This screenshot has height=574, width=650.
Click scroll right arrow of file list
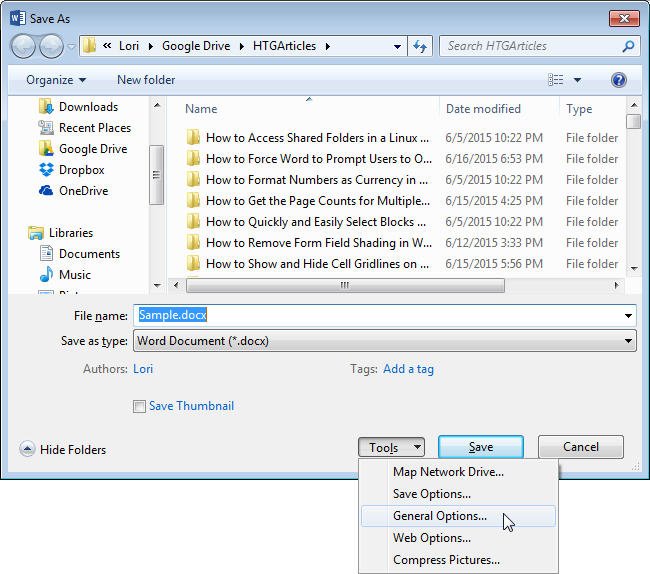616,286
